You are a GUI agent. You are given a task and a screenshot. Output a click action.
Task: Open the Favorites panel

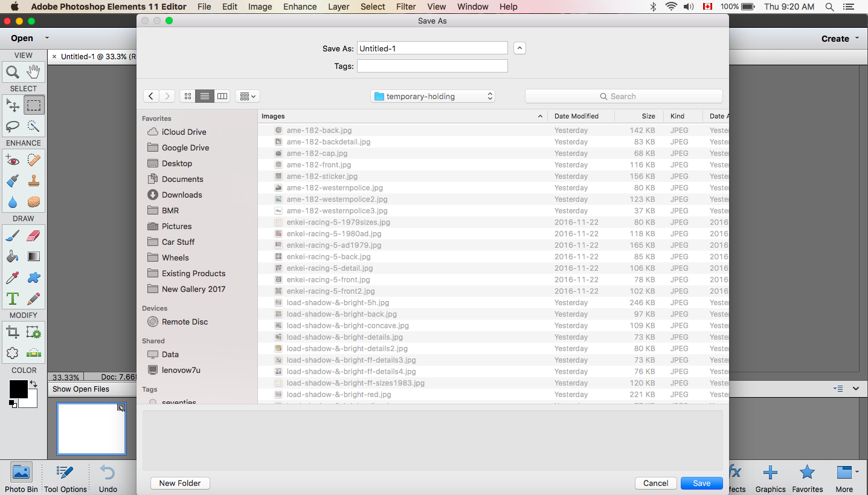(807, 477)
